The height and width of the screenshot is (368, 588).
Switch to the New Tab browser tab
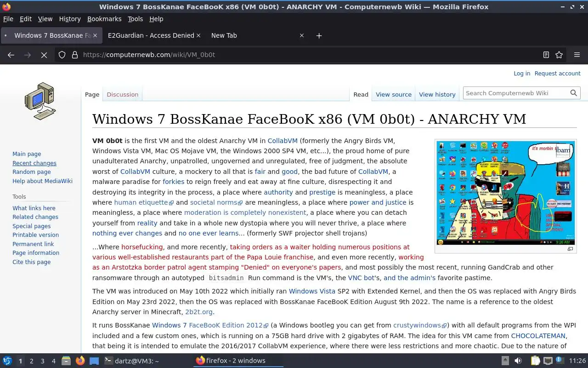224,35
